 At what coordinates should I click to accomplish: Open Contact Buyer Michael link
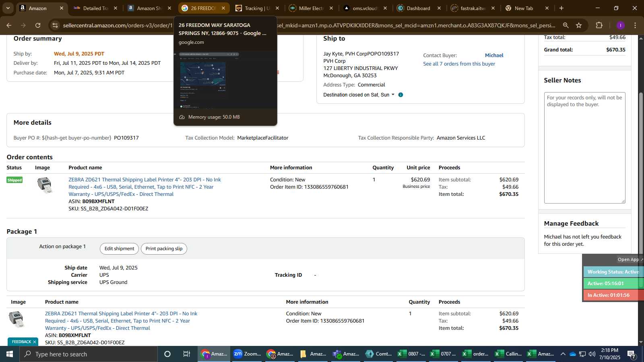click(x=494, y=56)
